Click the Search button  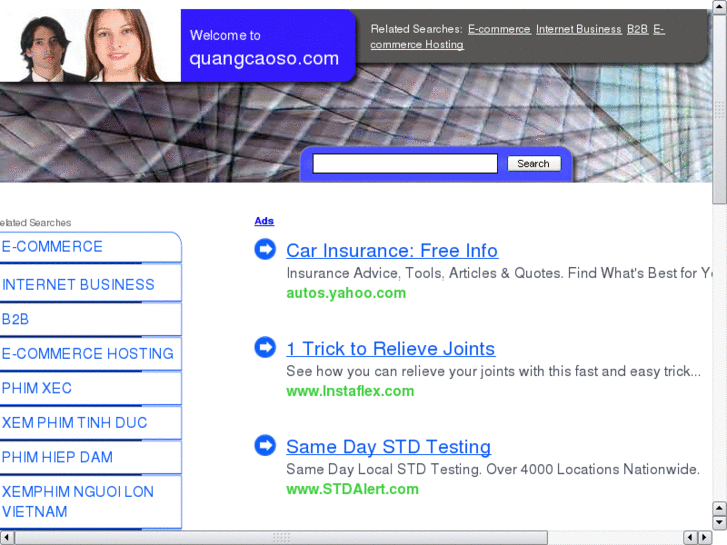point(534,164)
